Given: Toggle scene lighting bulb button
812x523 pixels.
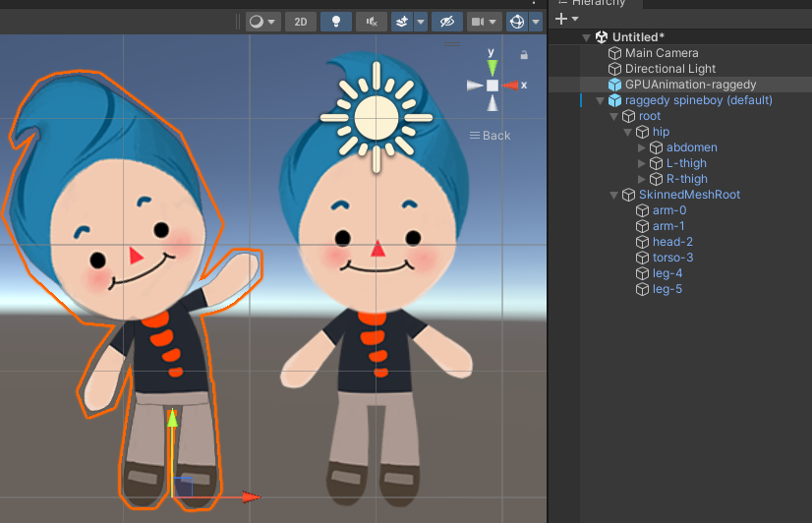Looking at the screenshot, I should coord(335,22).
